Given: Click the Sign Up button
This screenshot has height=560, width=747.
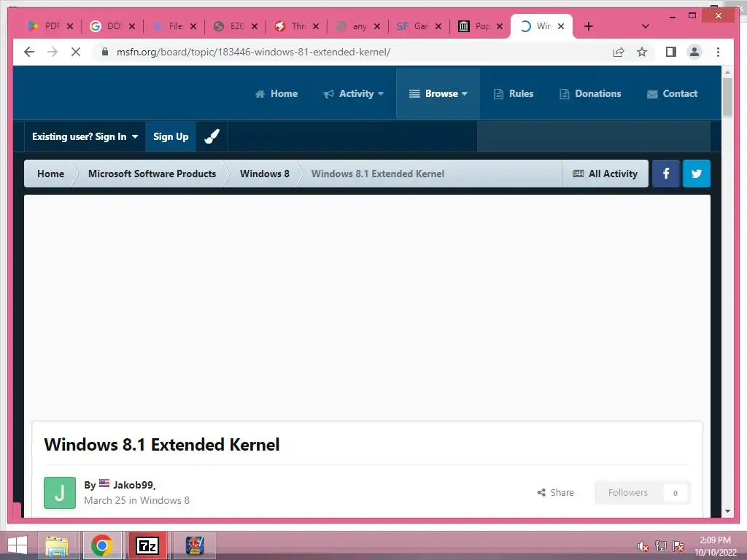Looking at the screenshot, I should point(171,136).
